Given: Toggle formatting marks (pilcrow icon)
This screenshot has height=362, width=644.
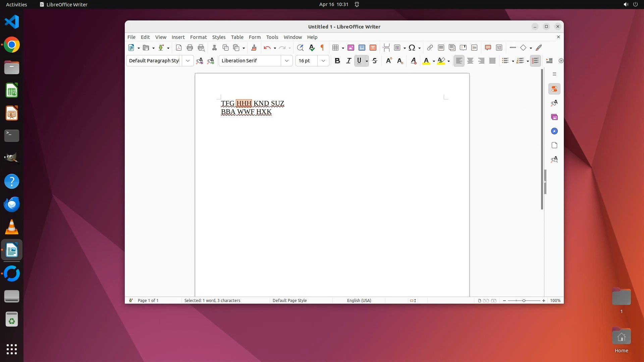Looking at the screenshot, I should click(322, 48).
